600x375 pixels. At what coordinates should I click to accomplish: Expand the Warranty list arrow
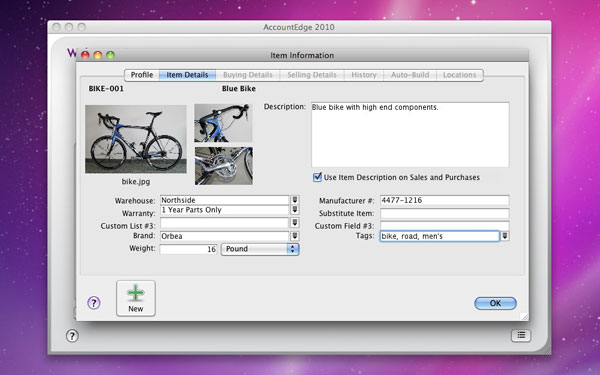click(295, 210)
